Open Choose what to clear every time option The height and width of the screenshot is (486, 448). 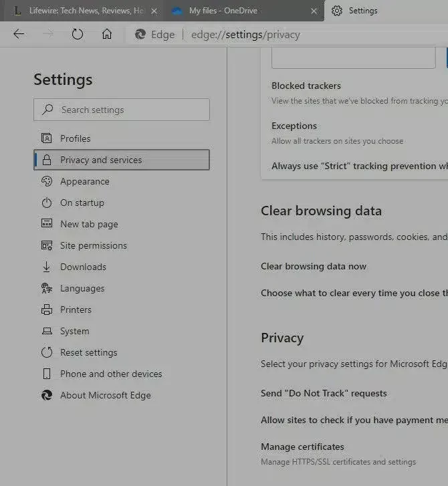coord(354,293)
